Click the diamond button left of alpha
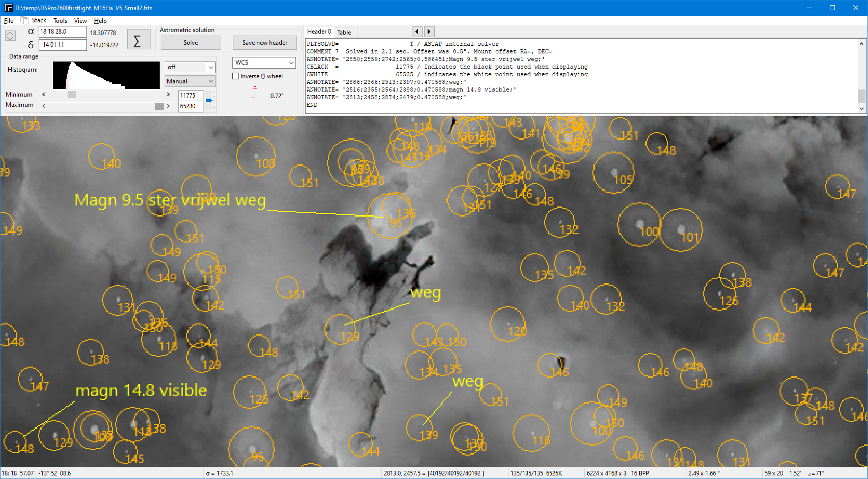This screenshot has width=868, height=479. coord(10,36)
